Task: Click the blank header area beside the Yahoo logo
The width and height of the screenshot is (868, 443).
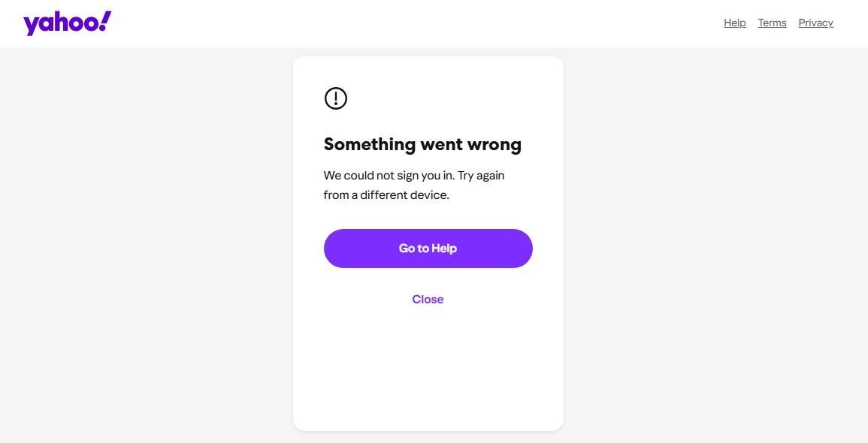Action: coord(376,23)
